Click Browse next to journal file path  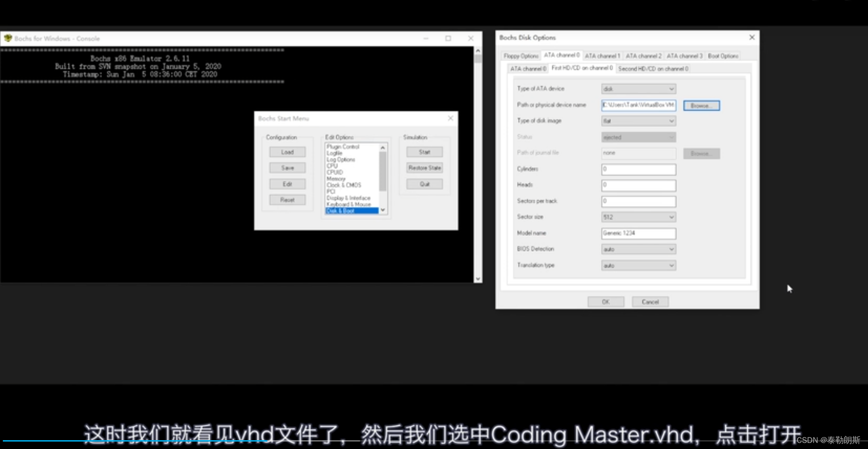click(x=701, y=154)
